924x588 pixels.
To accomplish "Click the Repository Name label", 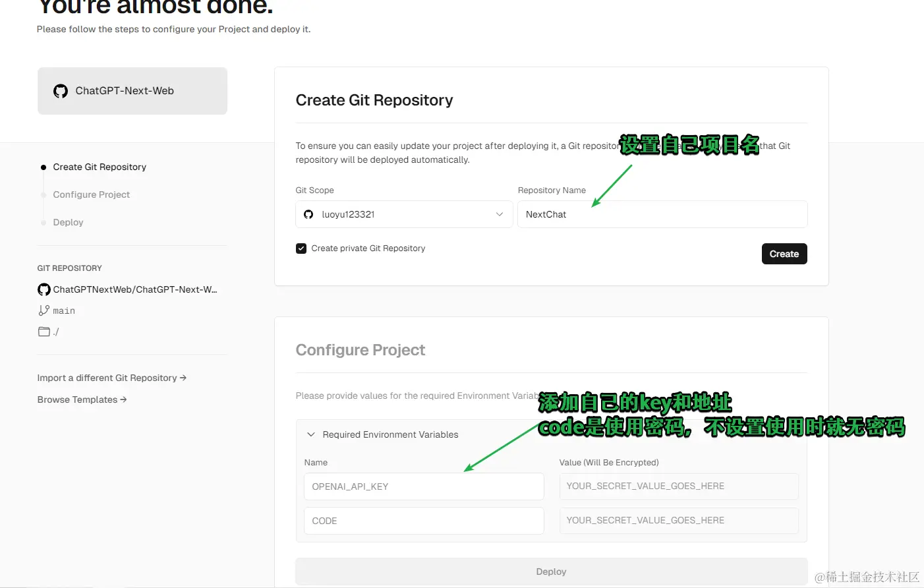I will tap(552, 190).
